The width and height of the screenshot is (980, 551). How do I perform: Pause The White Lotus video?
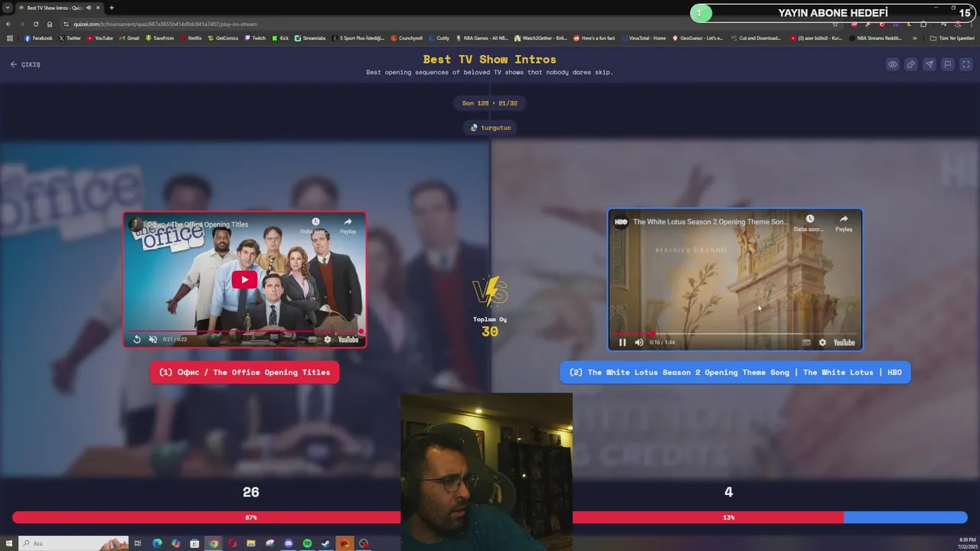click(622, 342)
